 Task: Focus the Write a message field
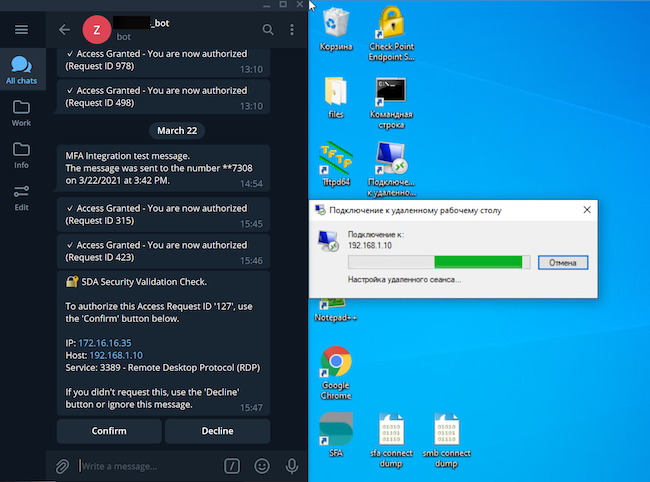click(147, 466)
